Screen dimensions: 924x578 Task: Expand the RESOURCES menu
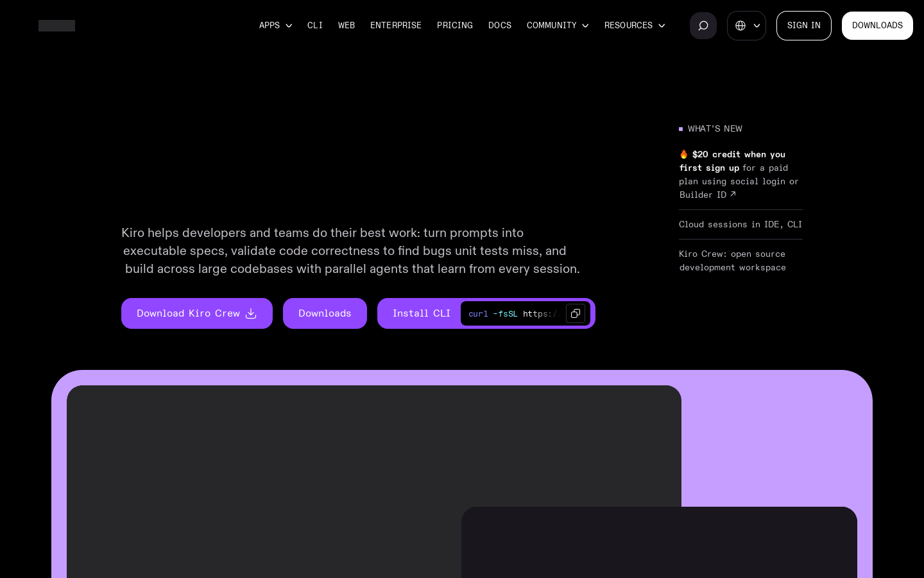point(635,26)
